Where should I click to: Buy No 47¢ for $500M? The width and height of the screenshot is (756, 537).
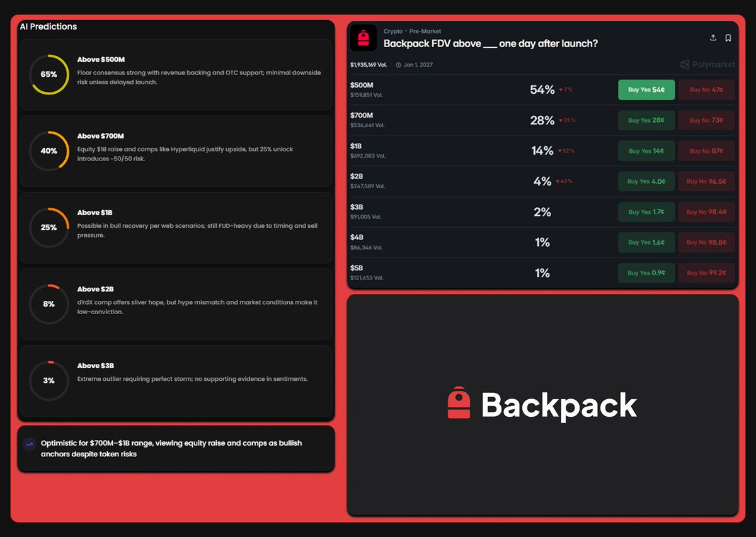tap(706, 90)
